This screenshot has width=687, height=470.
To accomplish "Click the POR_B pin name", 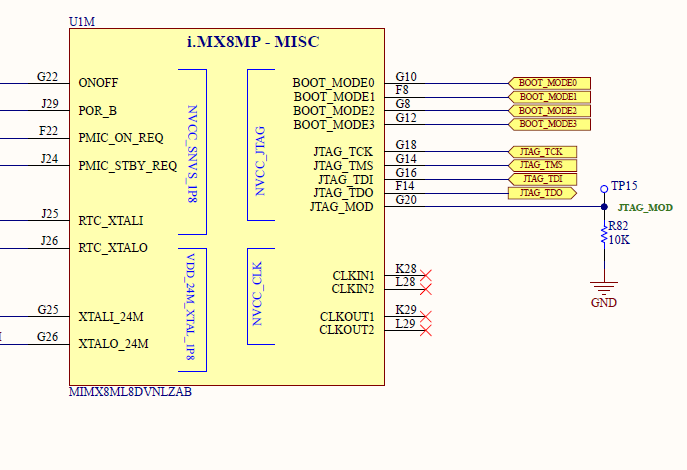I will point(97,111).
